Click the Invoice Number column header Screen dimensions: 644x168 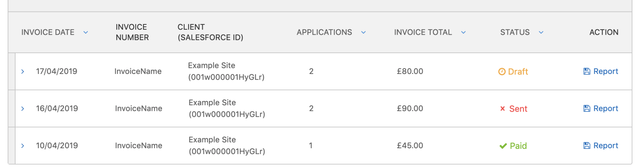pos(132,32)
